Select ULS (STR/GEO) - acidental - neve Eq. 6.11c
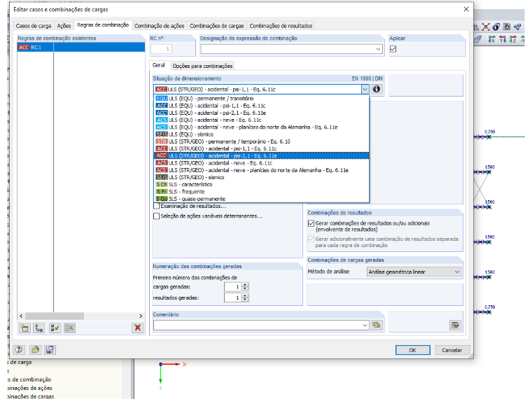Image resolution: width=532 pixels, height=399 pixels. 261,163
